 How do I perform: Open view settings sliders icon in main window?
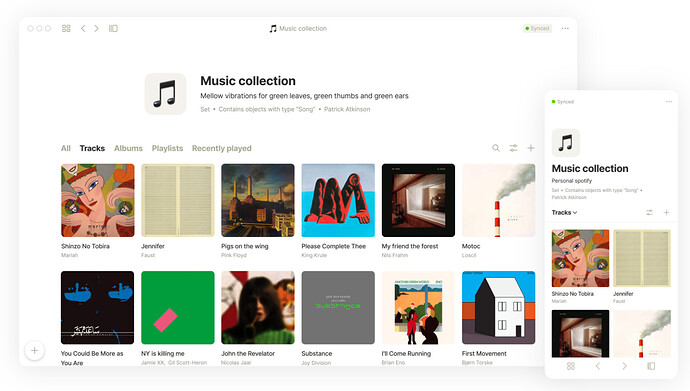coord(514,148)
